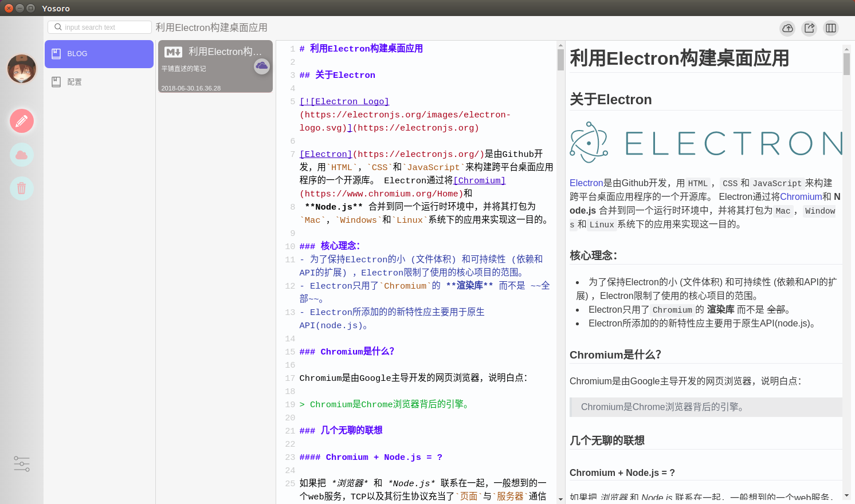The height and width of the screenshot is (504, 855).
Task: Click preview heading 几个无聊的联想
Action: click(x=607, y=440)
